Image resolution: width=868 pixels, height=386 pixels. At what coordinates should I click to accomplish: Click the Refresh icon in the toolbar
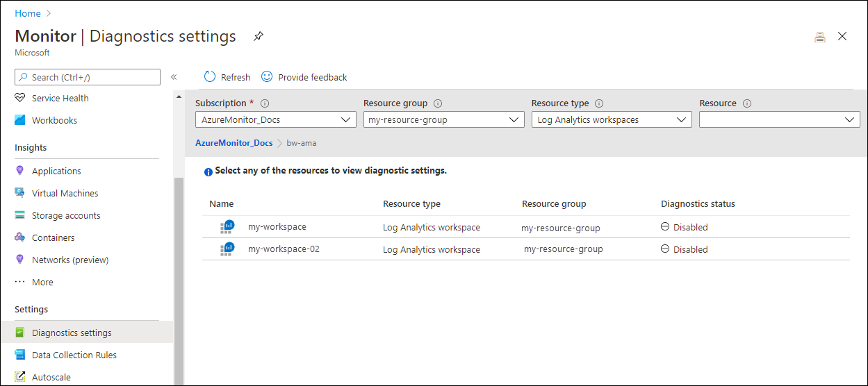(210, 76)
